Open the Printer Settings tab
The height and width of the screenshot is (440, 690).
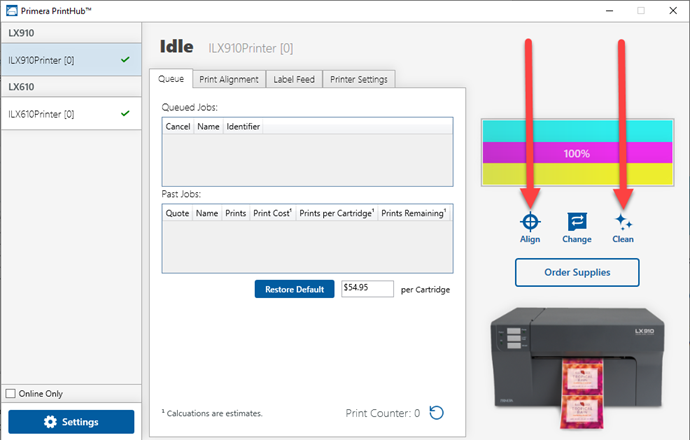(x=359, y=79)
